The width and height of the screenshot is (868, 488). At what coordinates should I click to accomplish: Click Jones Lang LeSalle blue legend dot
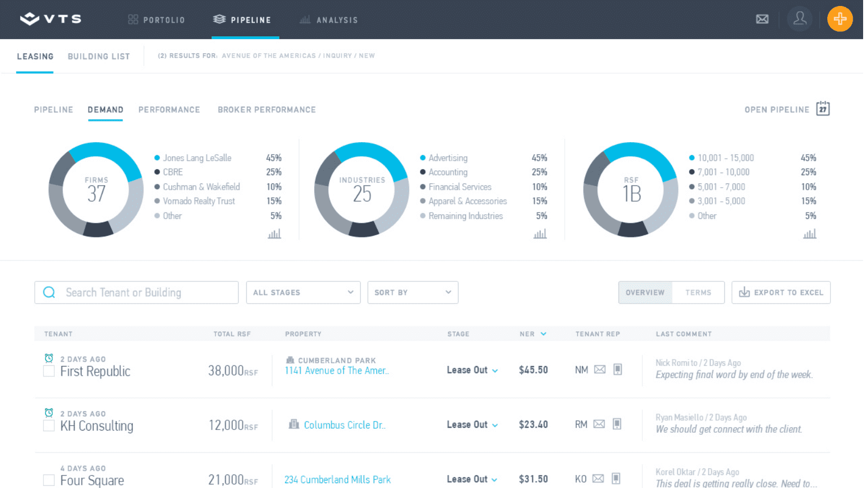(157, 158)
